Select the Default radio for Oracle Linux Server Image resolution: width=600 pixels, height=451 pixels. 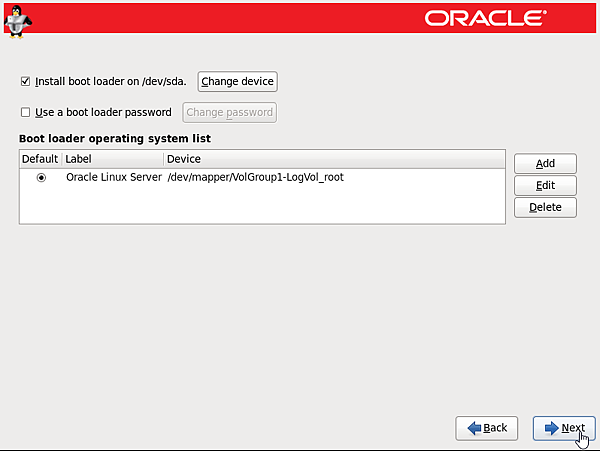[41, 178]
